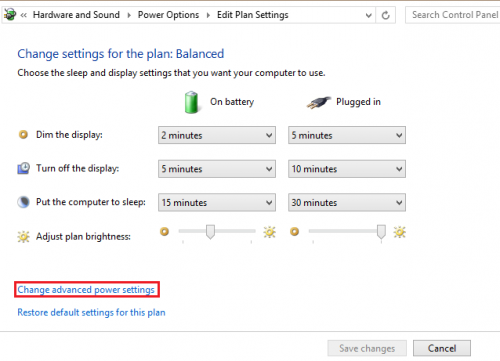The image size is (500, 361).
Task: Click the Cancel button
Action: point(442,348)
